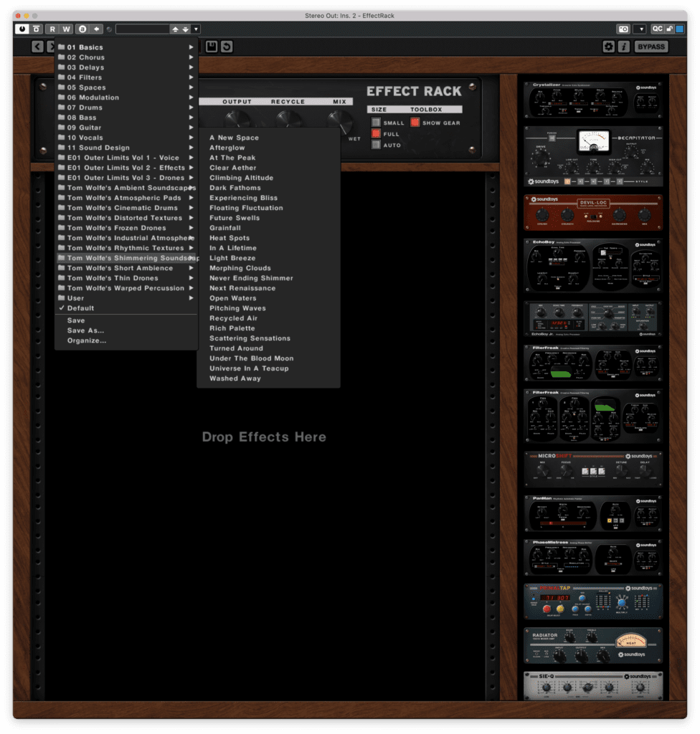Viewport: 700px width, 734px height.
Task: Expand the 11 Sound Design preset folder
Action: pyautogui.click(x=126, y=148)
